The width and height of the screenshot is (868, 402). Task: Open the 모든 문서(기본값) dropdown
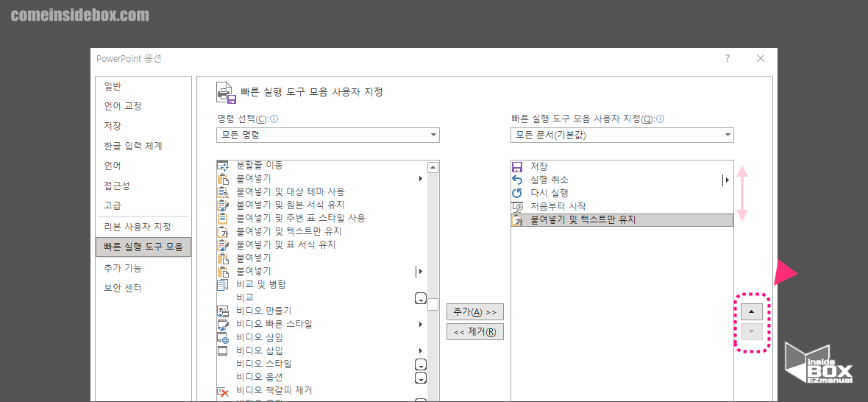pyautogui.click(x=622, y=135)
